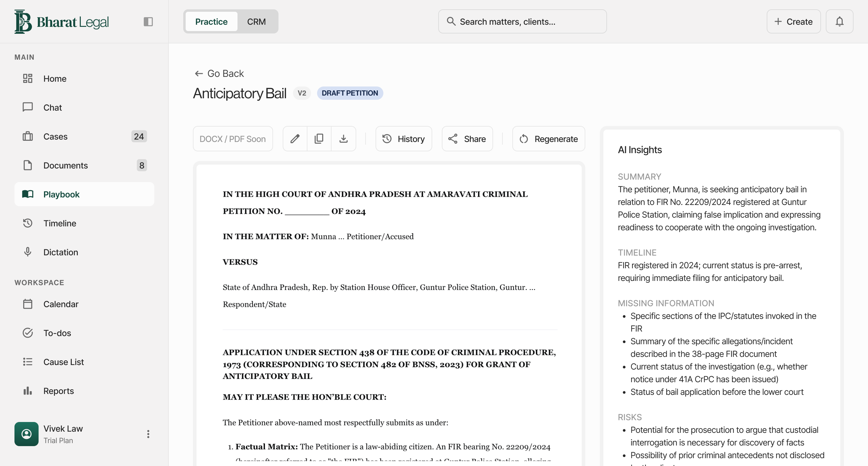Open Vivek Law account options menu

[x=148, y=434]
